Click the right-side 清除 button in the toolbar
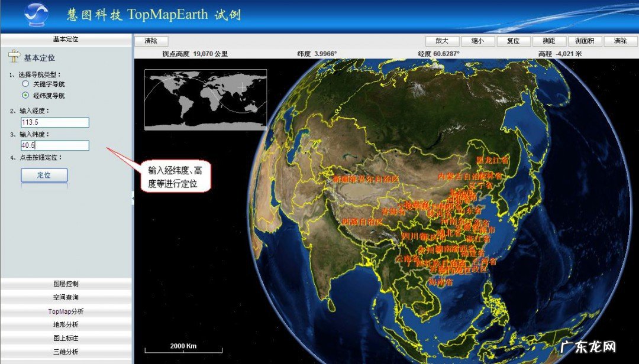Screen dimensions: 639x364 (620, 41)
